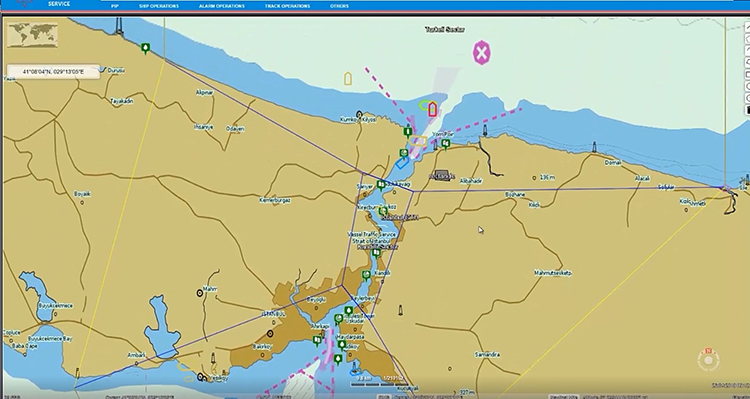The width and height of the screenshot is (750, 399).
Task: Open the Ship Operations menu
Action: tap(159, 6)
